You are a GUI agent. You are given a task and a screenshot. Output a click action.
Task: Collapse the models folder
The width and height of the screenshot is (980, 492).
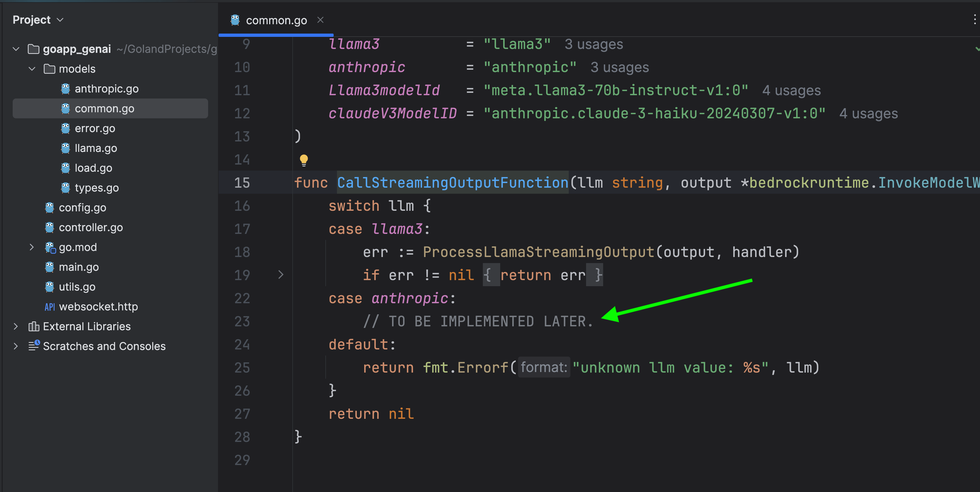pyautogui.click(x=32, y=69)
